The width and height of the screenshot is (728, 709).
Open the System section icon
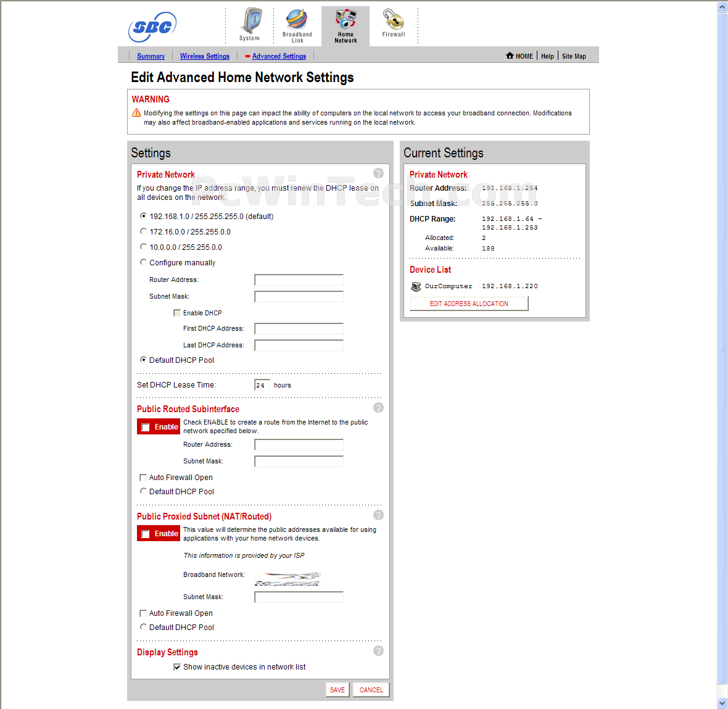(250, 24)
